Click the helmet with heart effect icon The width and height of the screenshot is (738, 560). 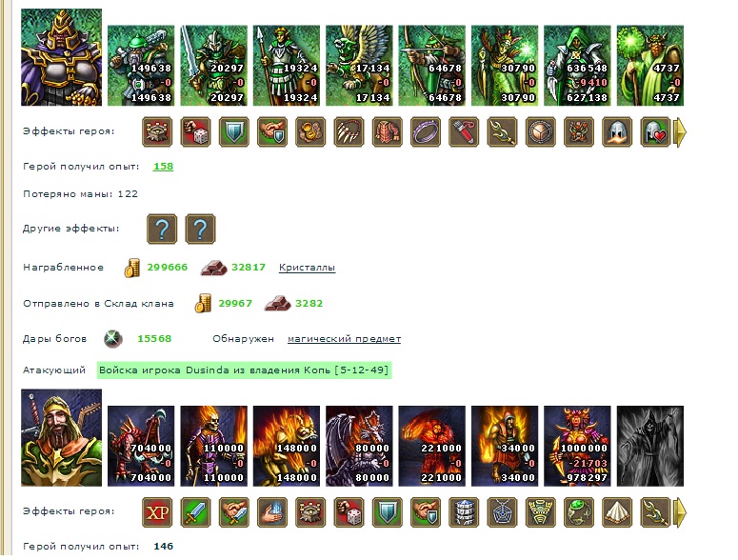tap(655, 131)
